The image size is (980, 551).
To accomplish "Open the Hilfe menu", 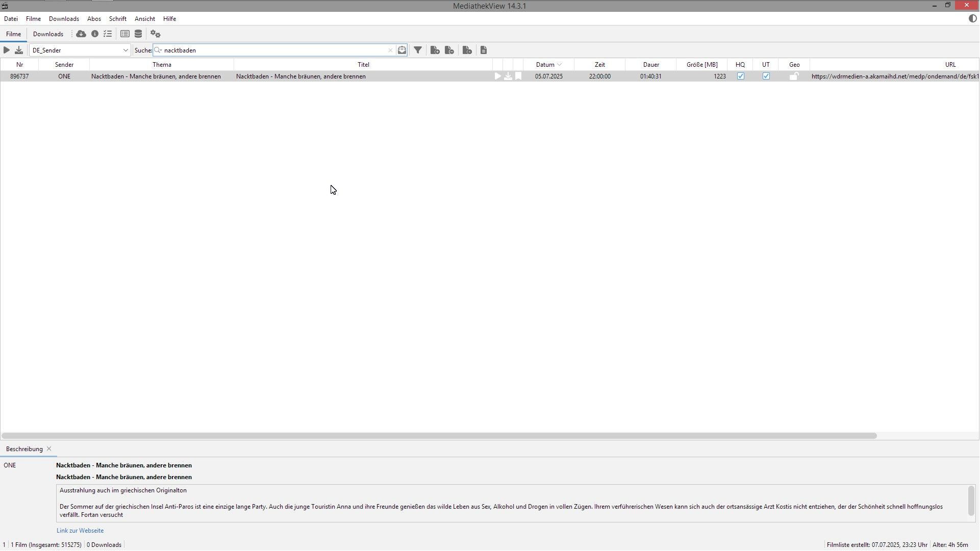I will pyautogui.click(x=170, y=19).
